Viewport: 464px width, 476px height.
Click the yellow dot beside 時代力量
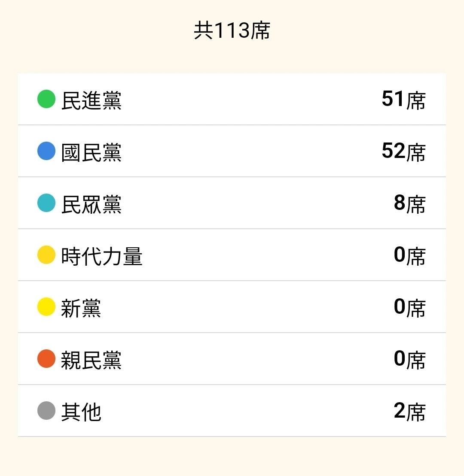46,255
